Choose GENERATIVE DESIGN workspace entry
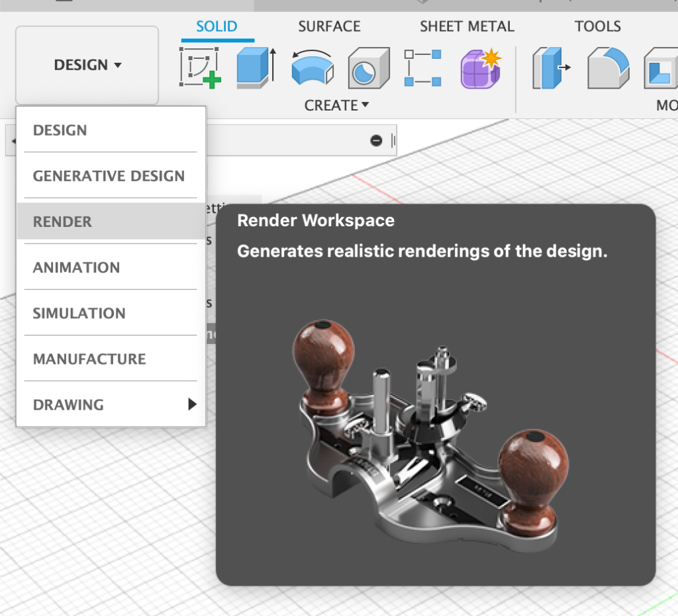This screenshot has width=678, height=616. [x=109, y=176]
